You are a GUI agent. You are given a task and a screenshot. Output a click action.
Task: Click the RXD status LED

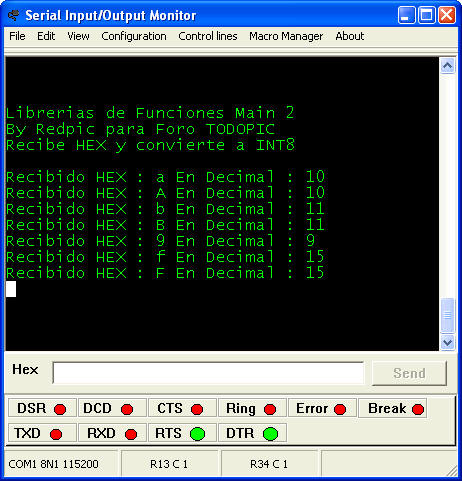[131, 434]
